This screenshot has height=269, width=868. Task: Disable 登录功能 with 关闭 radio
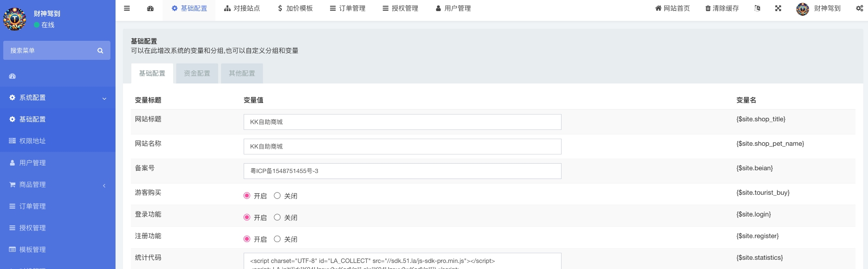277,217
